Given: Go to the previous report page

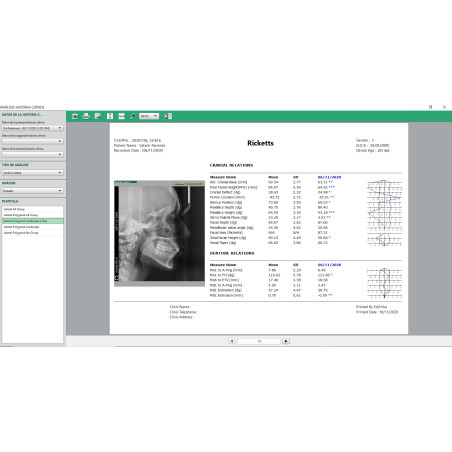Looking at the screenshot, I should (x=232, y=341).
